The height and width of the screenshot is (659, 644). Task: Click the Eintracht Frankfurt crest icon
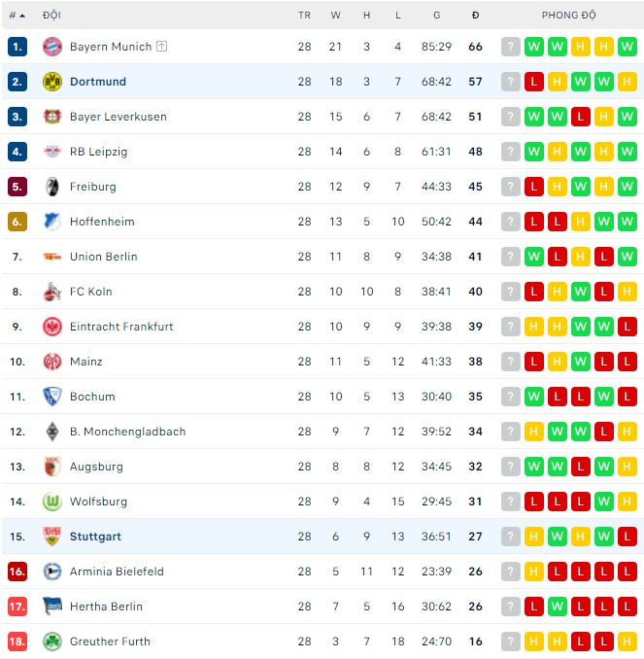(x=52, y=327)
